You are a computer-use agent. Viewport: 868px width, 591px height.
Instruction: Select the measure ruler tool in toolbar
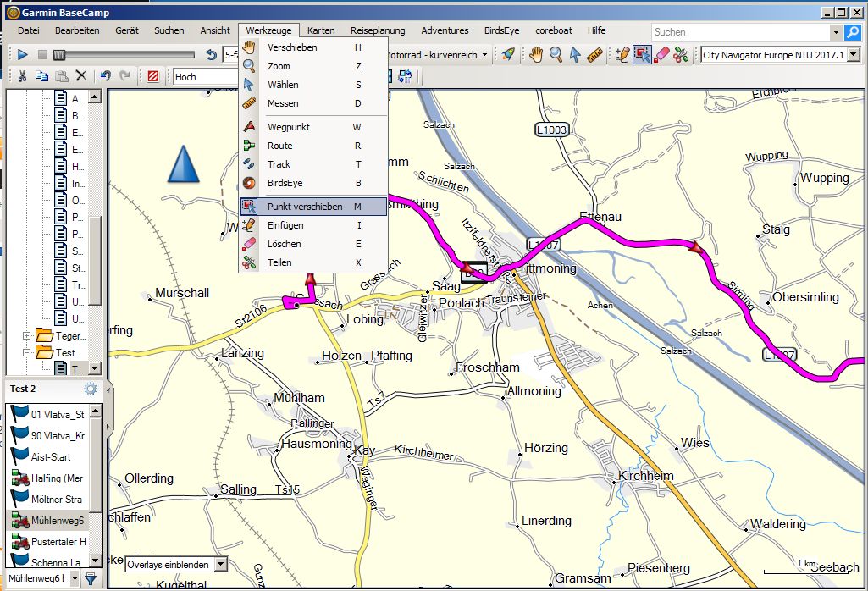[594, 54]
